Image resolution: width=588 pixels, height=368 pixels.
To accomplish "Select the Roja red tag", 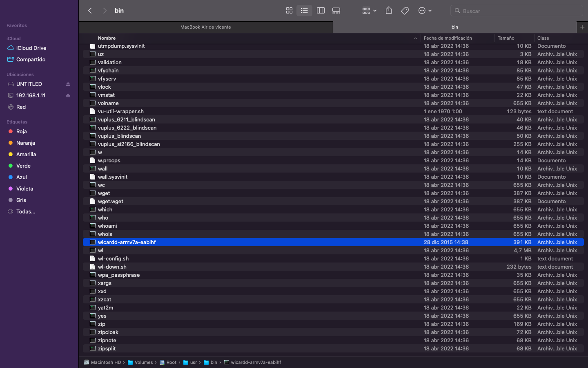I will [21, 131].
